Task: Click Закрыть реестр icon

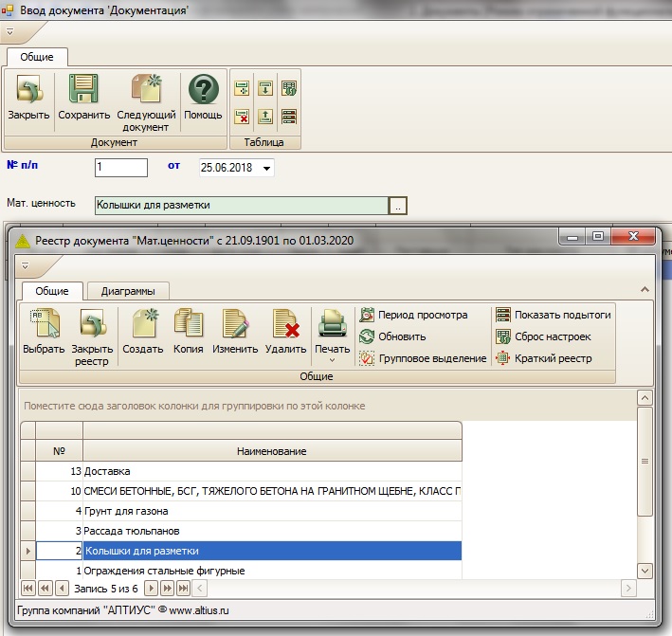Action: click(x=93, y=323)
